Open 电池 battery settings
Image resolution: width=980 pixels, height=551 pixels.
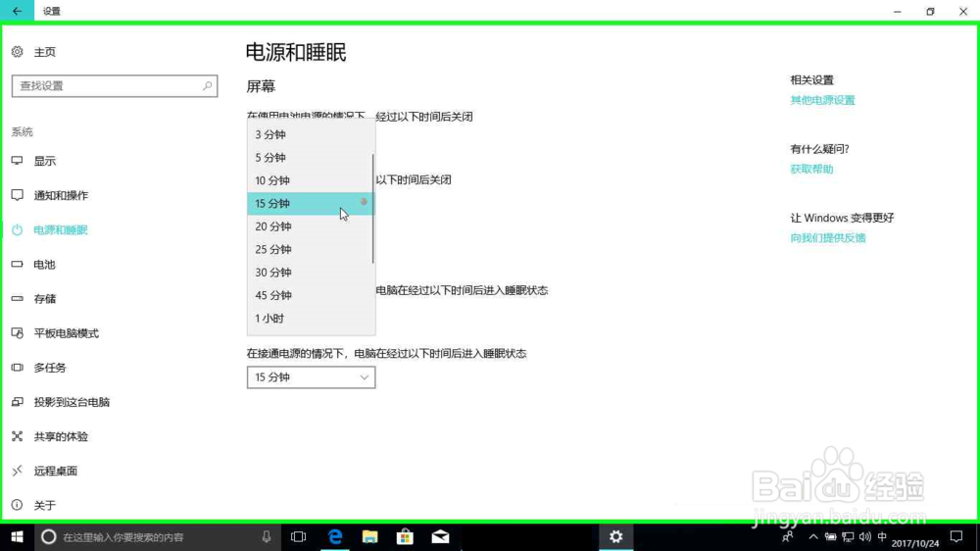44,265
